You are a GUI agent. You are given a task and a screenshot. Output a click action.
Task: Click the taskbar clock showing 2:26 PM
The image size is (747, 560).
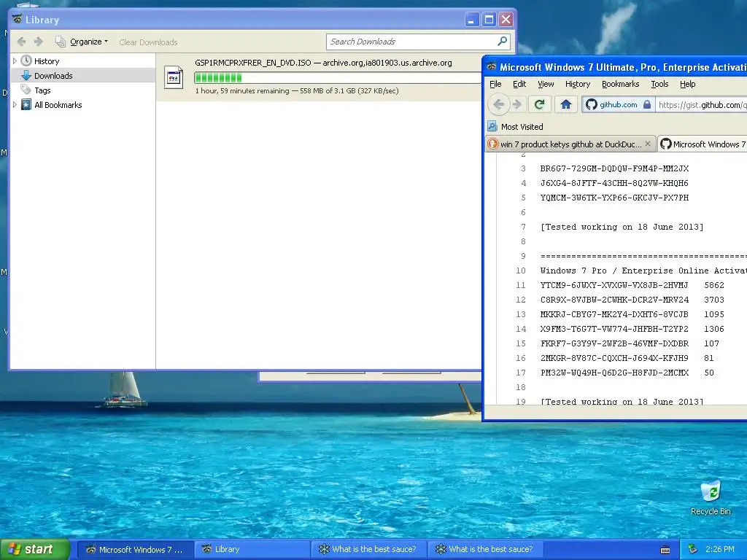tap(720, 549)
